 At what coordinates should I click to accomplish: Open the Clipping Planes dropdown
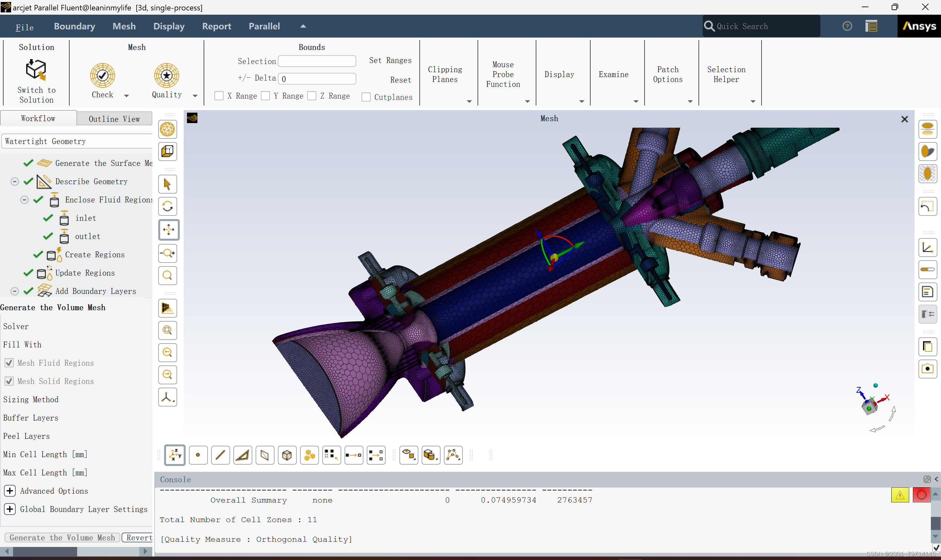pyautogui.click(x=469, y=101)
